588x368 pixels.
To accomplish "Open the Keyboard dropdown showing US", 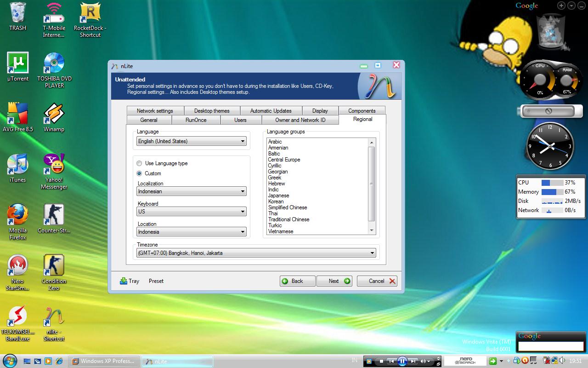I will pos(192,212).
